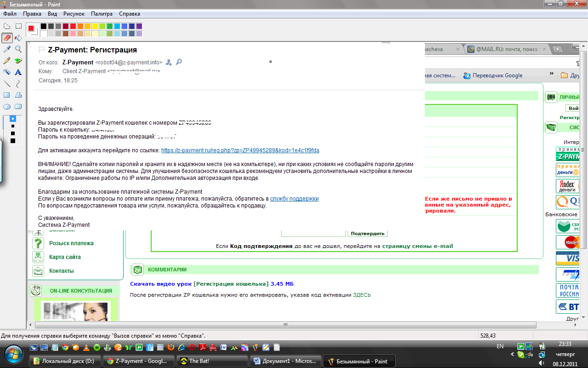Pick the dark green color swatch
Viewport: 588px width, 368px height.
point(110,26)
